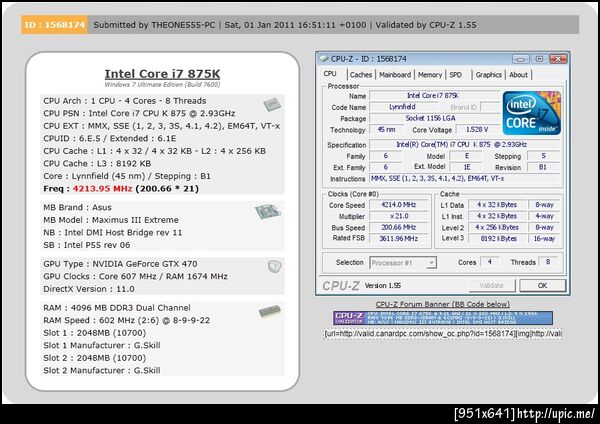Click the GPU icon beside GPU Type
The width and height of the screenshot is (600, 424).
274,266
